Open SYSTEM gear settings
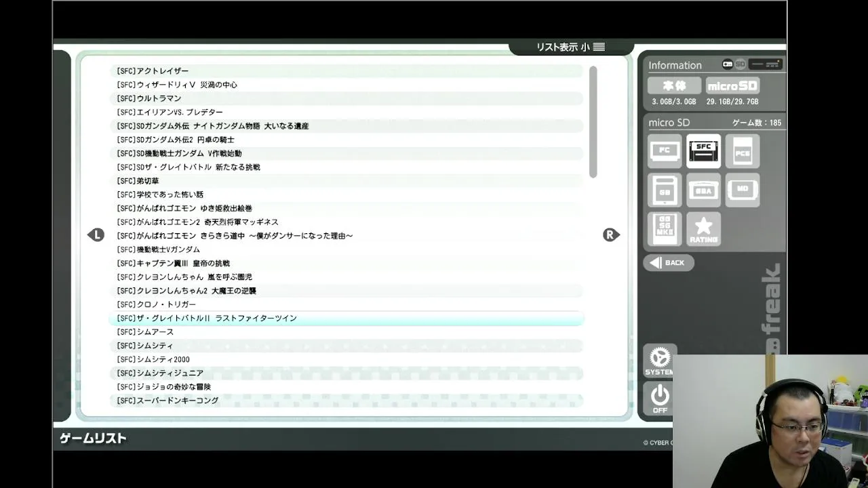This screenshot has height=488, width=868. point(659,361)
